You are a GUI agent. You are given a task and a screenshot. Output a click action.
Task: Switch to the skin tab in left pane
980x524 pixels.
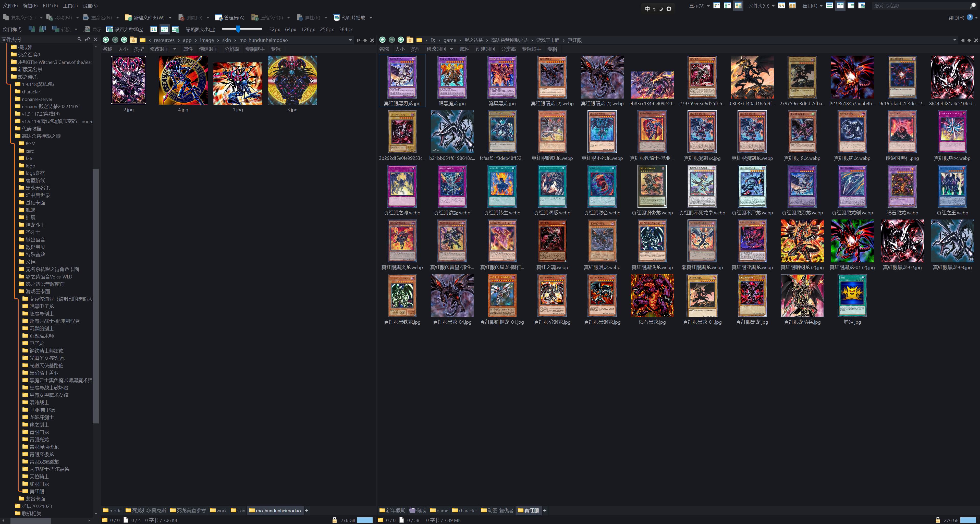(238, 510)
